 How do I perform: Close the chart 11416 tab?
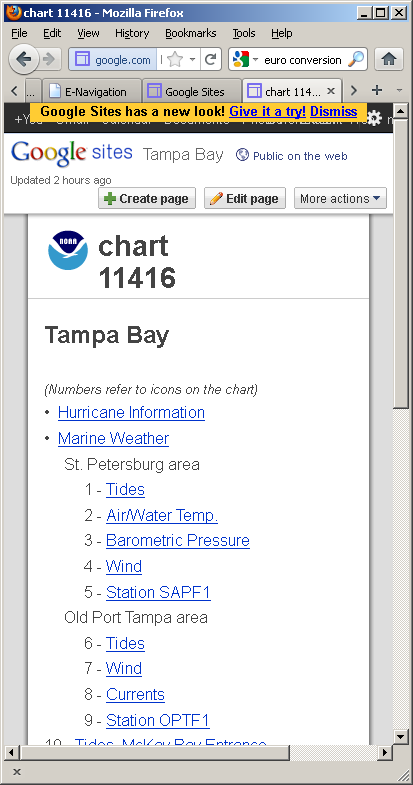pyautogui.click(x=330, y=91)
